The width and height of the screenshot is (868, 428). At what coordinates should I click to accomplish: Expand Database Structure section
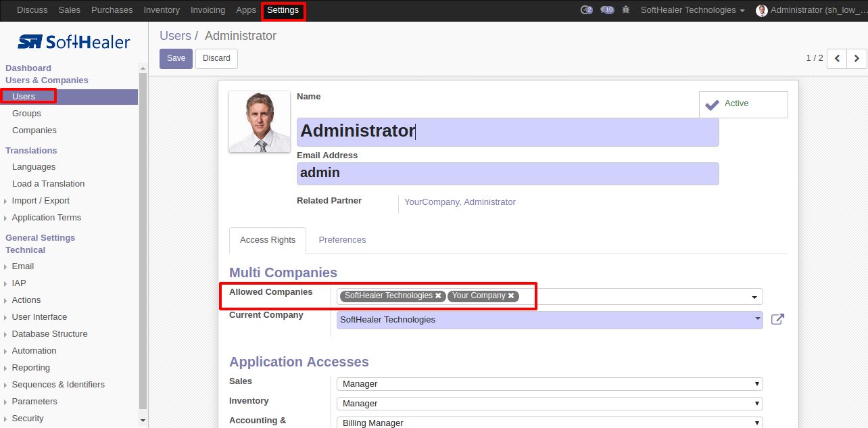[x=49, y=334]
